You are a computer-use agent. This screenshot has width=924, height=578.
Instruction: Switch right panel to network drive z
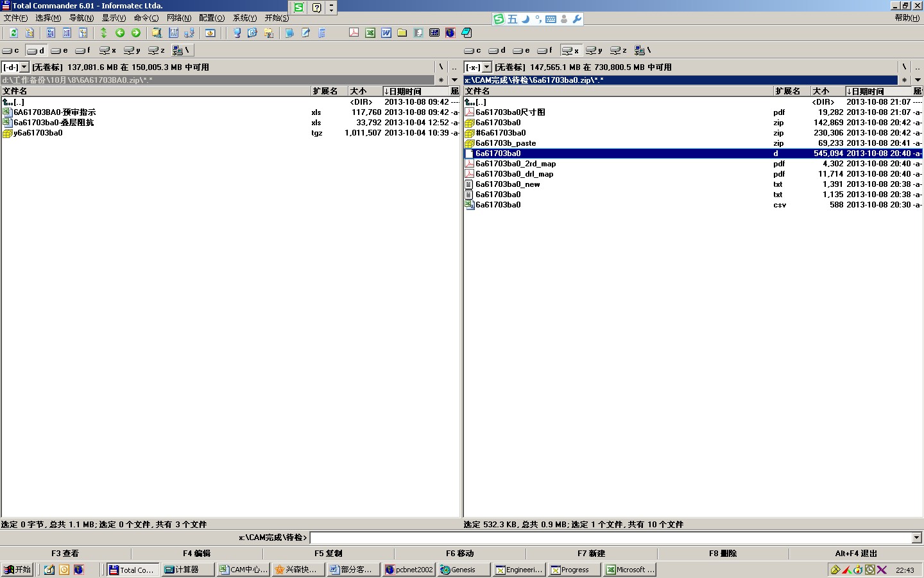click(x=620, y=50)
